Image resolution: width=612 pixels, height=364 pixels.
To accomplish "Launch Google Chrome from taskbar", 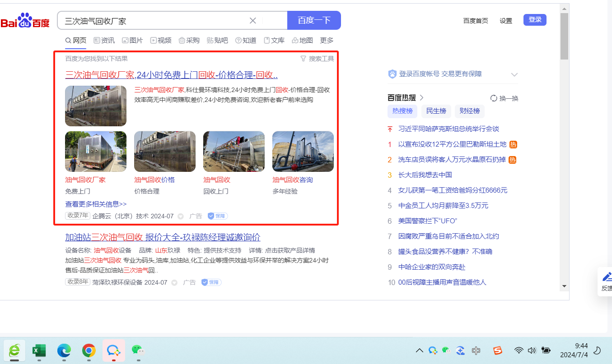I will click(x=89, y=350).
